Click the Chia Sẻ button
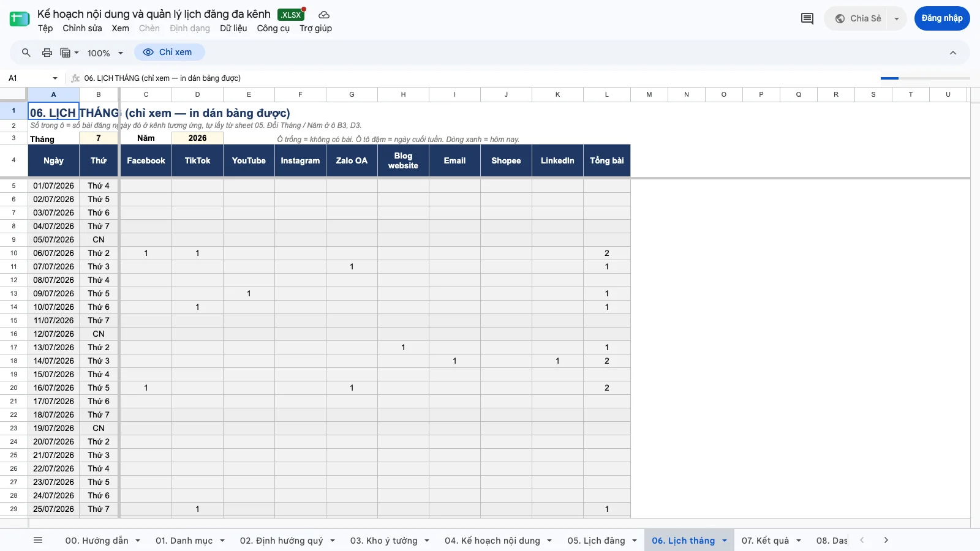980x551 pixels. pos(859,18)
